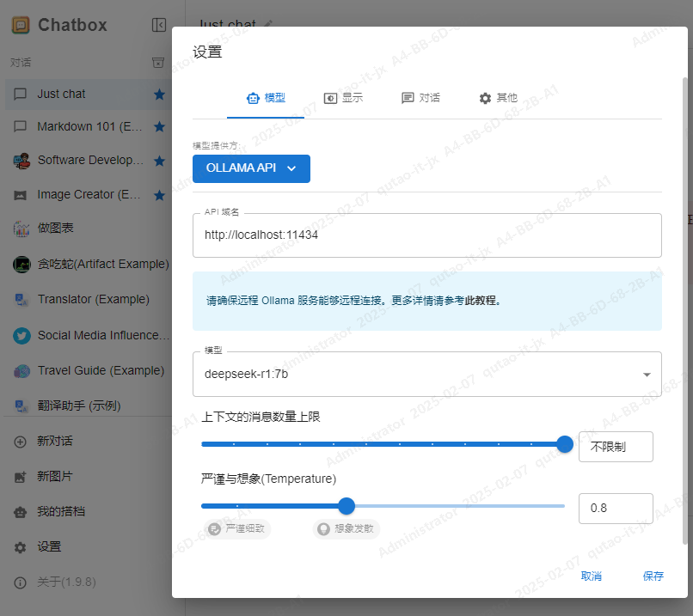Open the 贪吃蛇(Artifact Example) conversation
Image resolution: width=693 pixels, height=616 pixels.
(89, 265)
